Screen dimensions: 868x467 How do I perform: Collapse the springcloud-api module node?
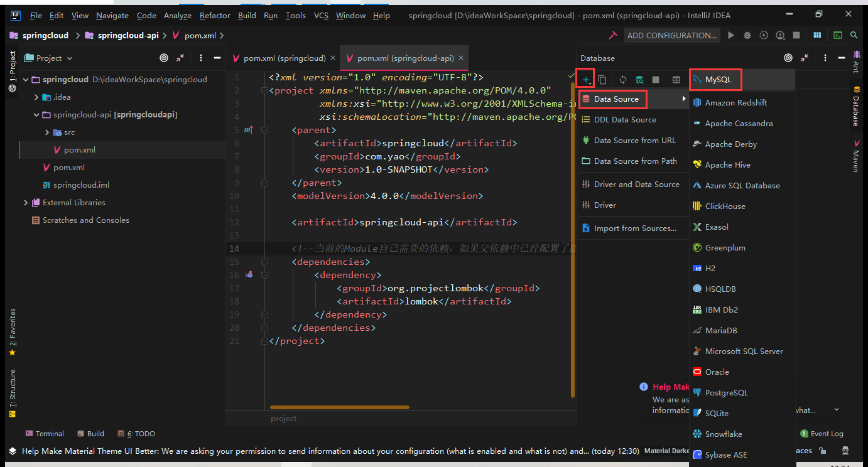pos(36,115)
